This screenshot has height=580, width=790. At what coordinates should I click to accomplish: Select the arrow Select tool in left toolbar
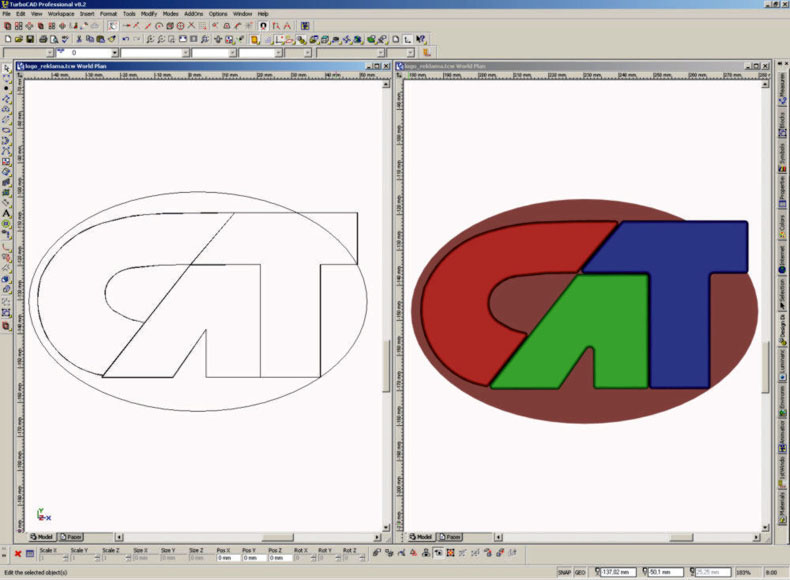pyautogui.click(x=7, y=68)
